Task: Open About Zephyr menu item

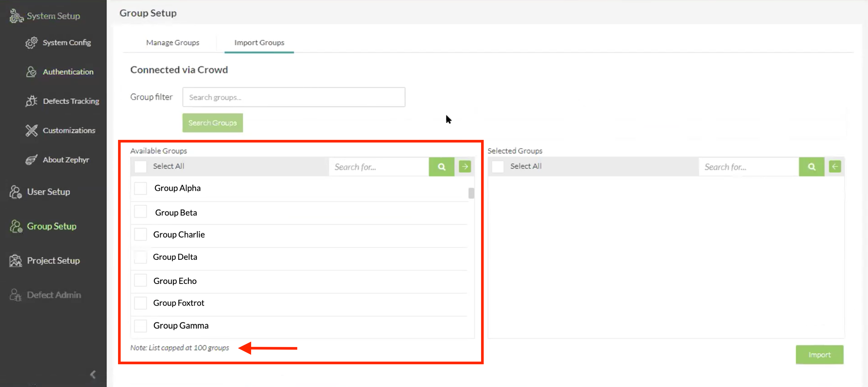Action: click(x=66, y=160)
